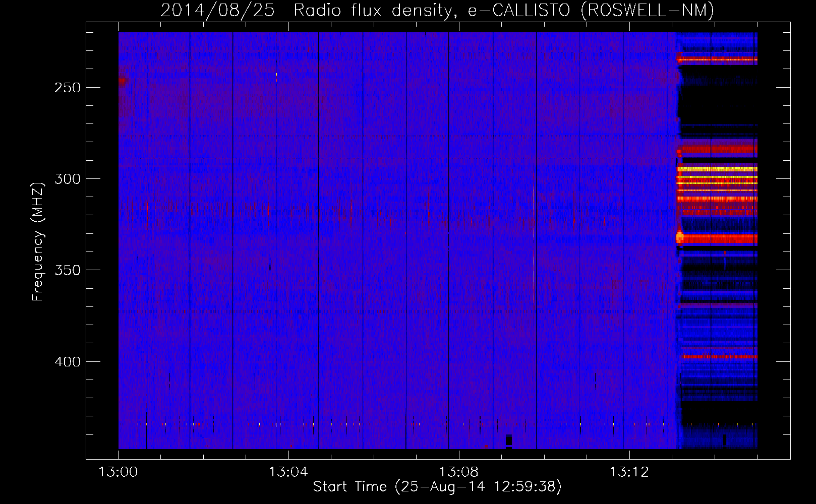Click the date "2014/08/25" in the title
The height and width of the screenshot is (504, 816).
click(x=217, y=10)
